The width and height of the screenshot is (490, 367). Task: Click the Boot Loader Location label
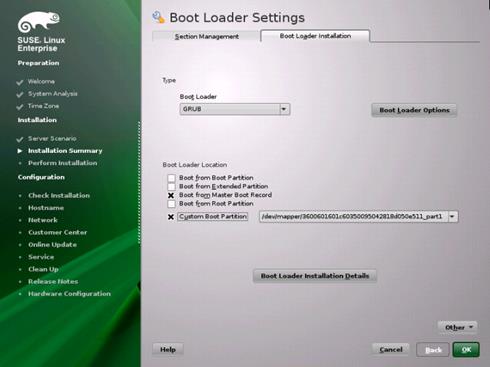pyautogui.click(x=195, y=165)
